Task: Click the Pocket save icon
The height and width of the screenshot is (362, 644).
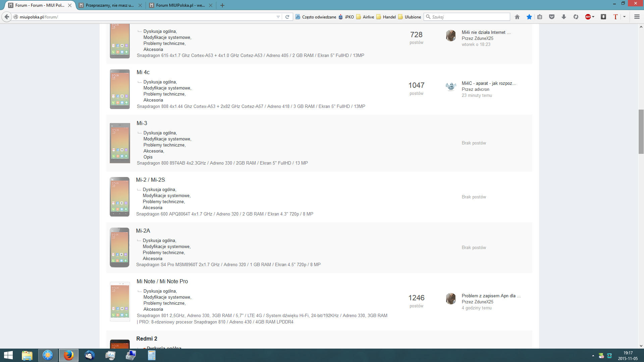Action: pos(551,17)
